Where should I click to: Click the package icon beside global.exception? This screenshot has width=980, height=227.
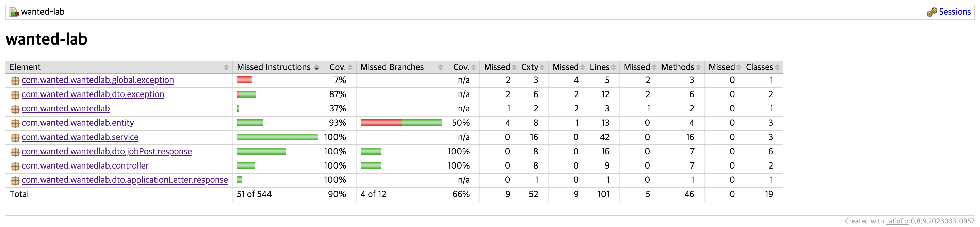point(15,80)
